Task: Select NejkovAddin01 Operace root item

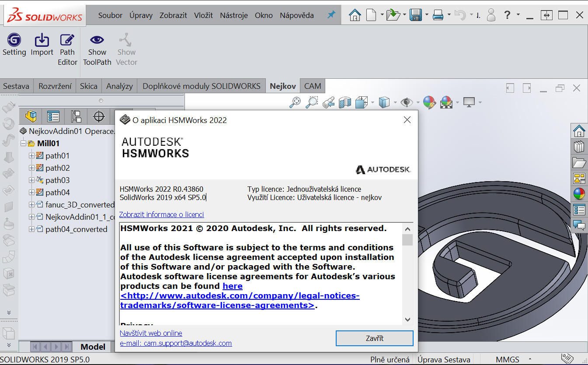Action: [72, 131]
